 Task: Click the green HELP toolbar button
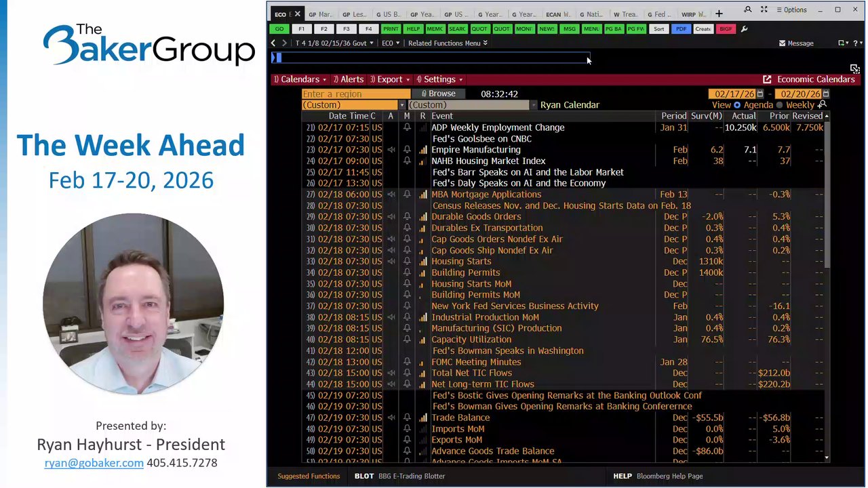click(x=413, y=29)
